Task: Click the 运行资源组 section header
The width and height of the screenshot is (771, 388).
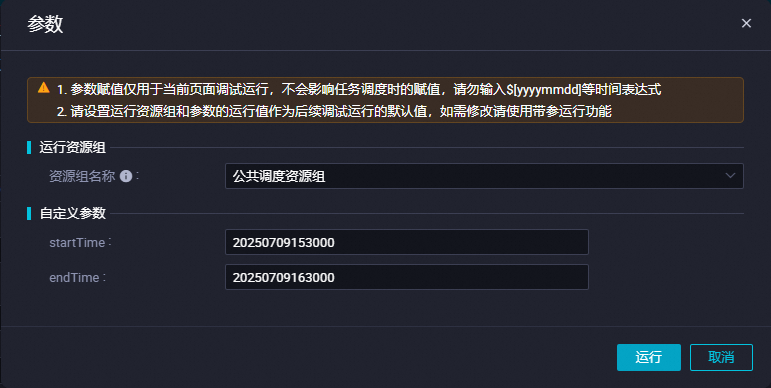Action: 73,147
